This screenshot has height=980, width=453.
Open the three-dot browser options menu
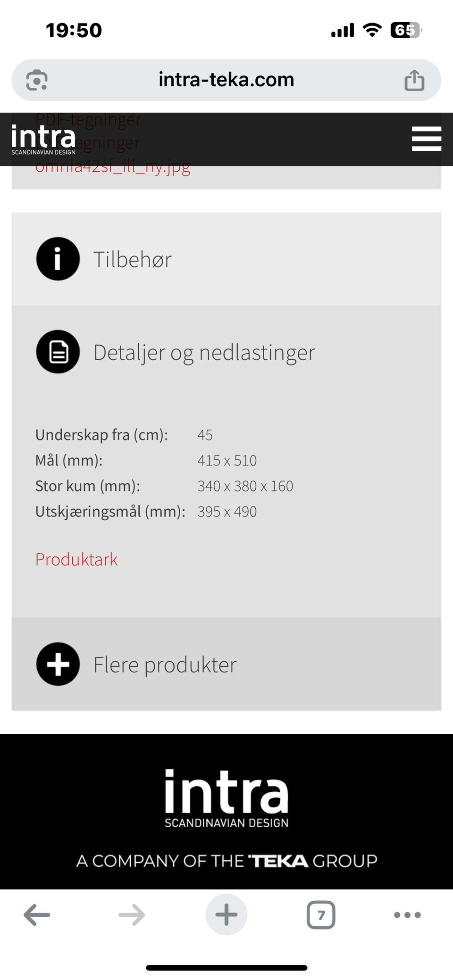(x=407, y=915)
